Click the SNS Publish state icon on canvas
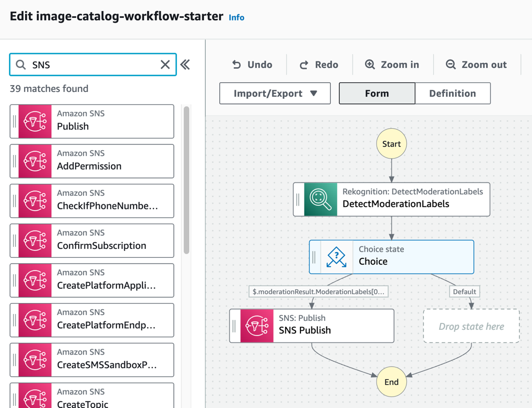532x408 pixels. [x=257, y=326]
